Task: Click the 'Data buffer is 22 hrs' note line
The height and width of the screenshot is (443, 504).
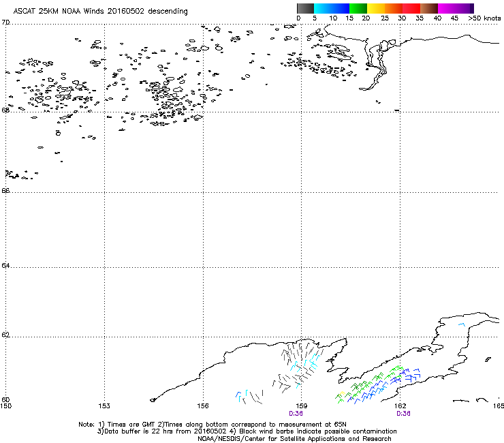Action: pyautogui.click(x=247, y=431)
